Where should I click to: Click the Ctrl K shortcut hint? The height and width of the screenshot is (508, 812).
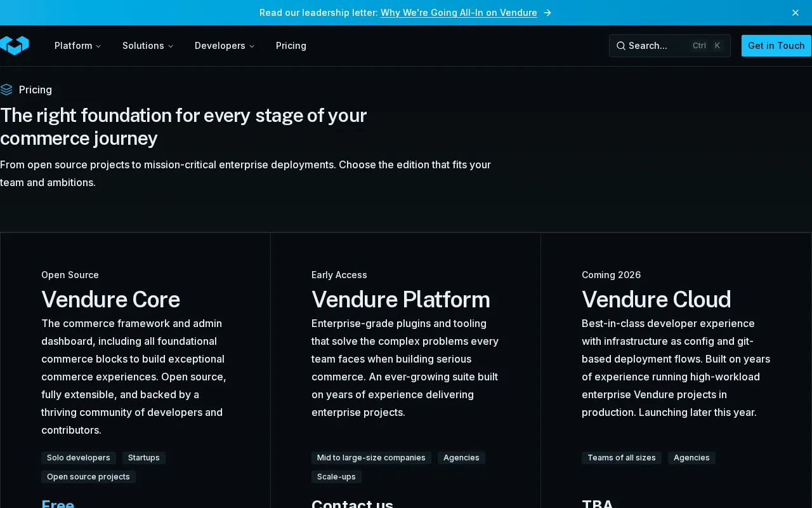[x=707, y=46]
